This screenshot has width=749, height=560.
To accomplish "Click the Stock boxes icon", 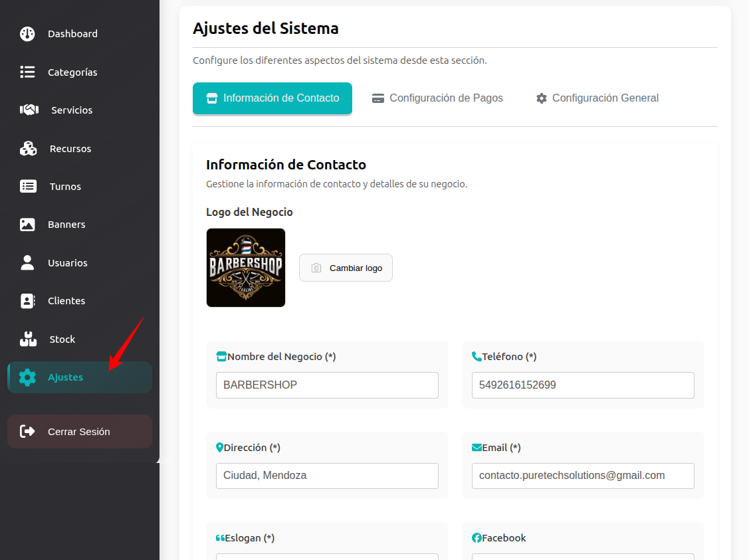I will (x=28, y=339).
